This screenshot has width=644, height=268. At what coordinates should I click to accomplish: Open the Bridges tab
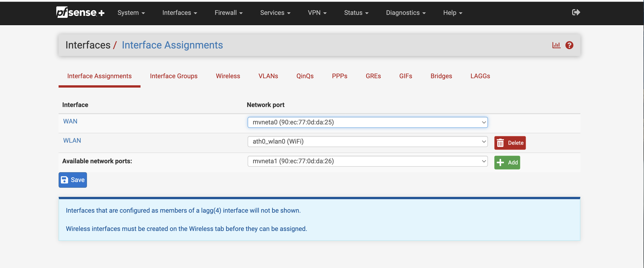pyautogui.click(x=441, y=76)
